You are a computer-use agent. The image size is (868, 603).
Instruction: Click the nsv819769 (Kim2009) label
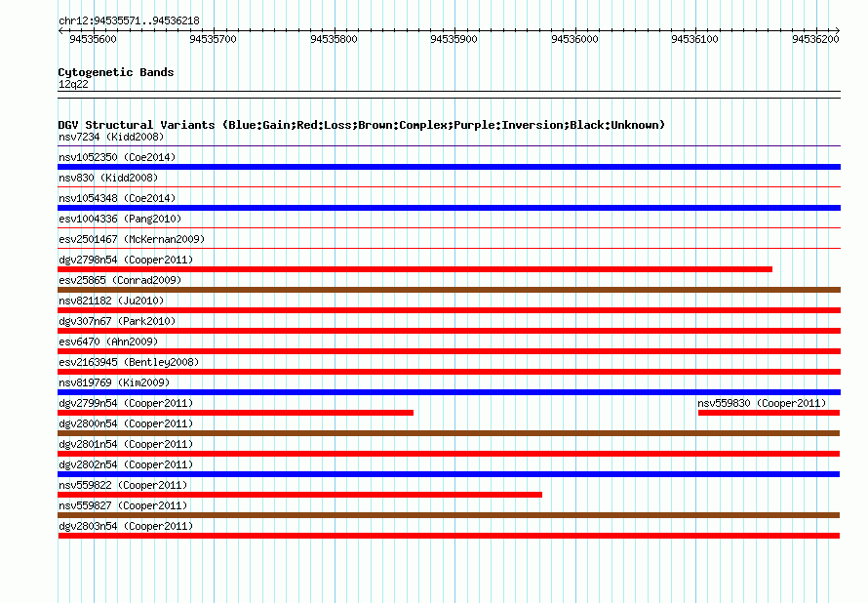[x=114, y=382]
